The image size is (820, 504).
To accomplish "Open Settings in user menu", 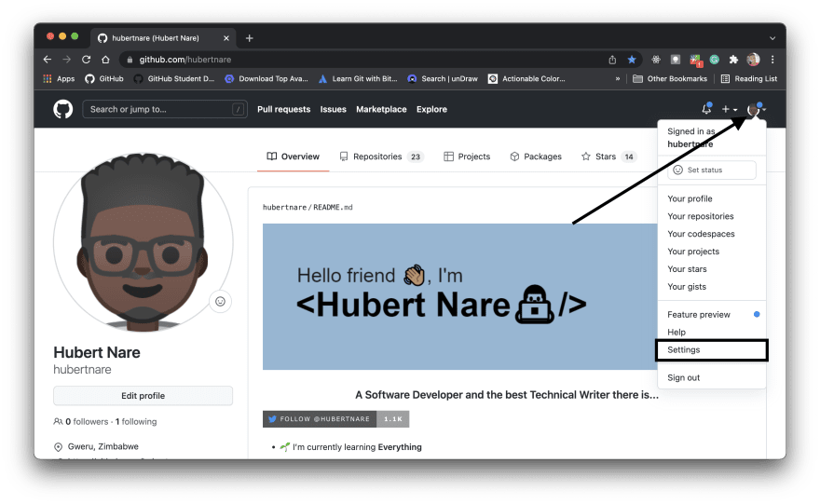I will [711, 349].
